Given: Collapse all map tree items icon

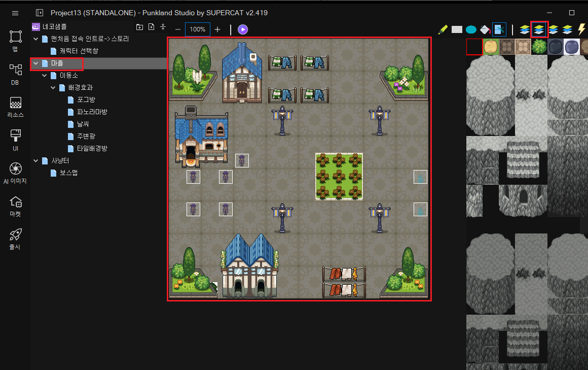Looking at the screenshot, I should [163, 27].
